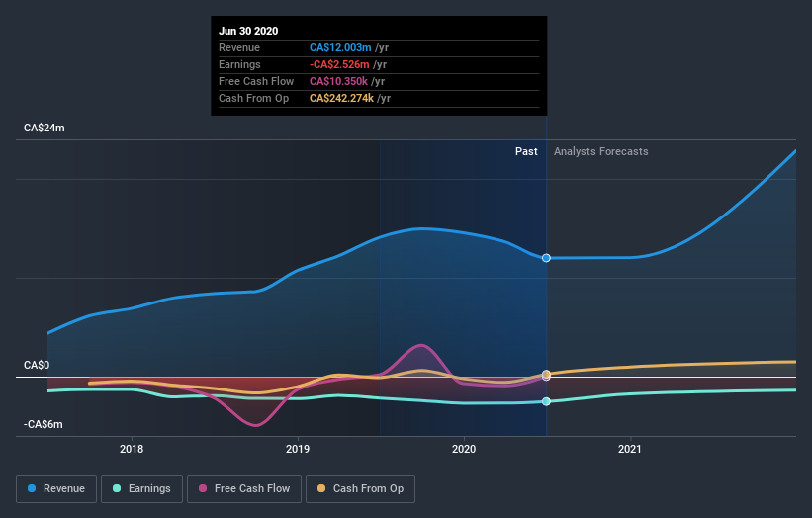Click the Earnings row label in tooltip
This screenshot has width=812, height=518.
[239, 64]
